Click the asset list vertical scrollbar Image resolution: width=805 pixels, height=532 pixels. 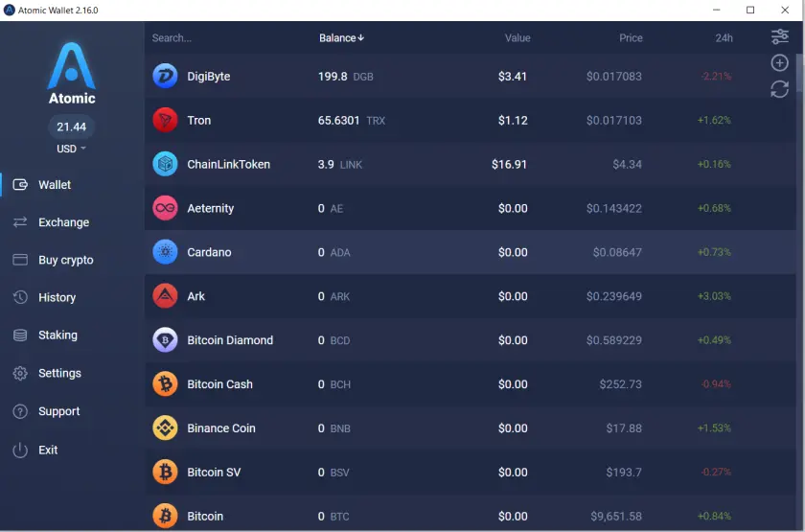point(799,73)
